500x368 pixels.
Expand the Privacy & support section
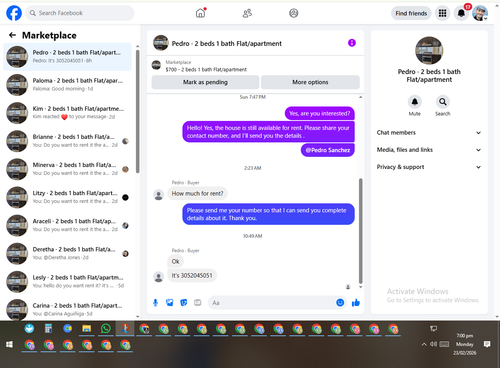429,167
